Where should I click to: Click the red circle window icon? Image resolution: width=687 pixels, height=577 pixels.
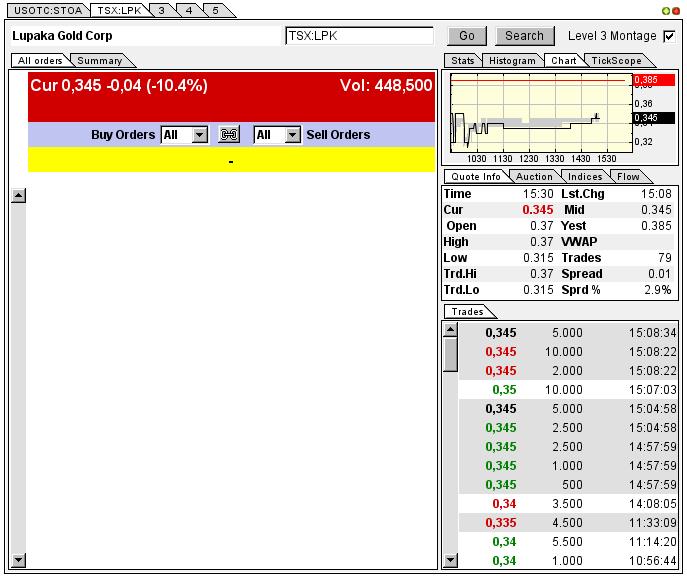pos(676,11)
